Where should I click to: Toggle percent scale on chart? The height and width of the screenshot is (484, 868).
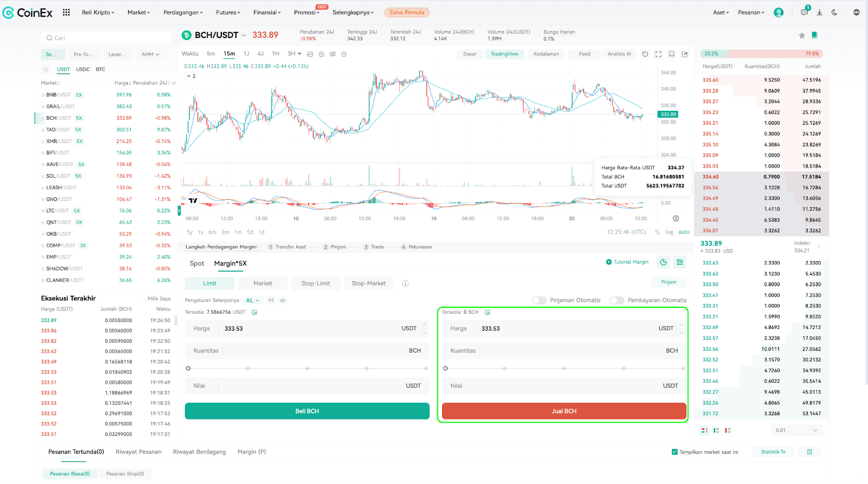658,232
